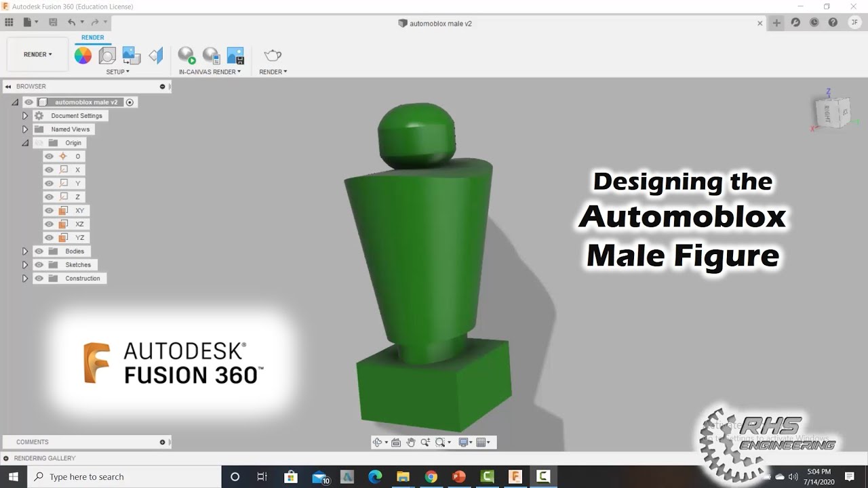Toggle visibility of origin point O
This screenshot has width=868, height=488.
(x=49, y=157)
